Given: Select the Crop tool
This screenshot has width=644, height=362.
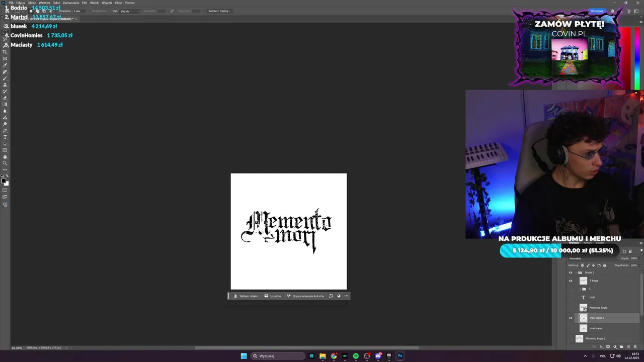Looking at the screenshot, I should 5,52.
